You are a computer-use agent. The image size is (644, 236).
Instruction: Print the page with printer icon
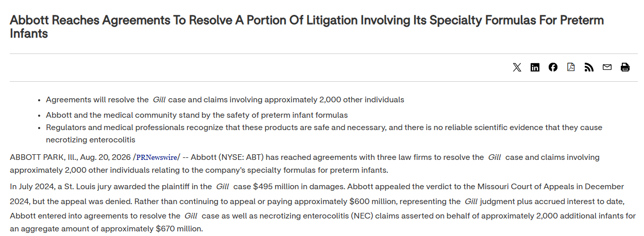click(625, 67)
